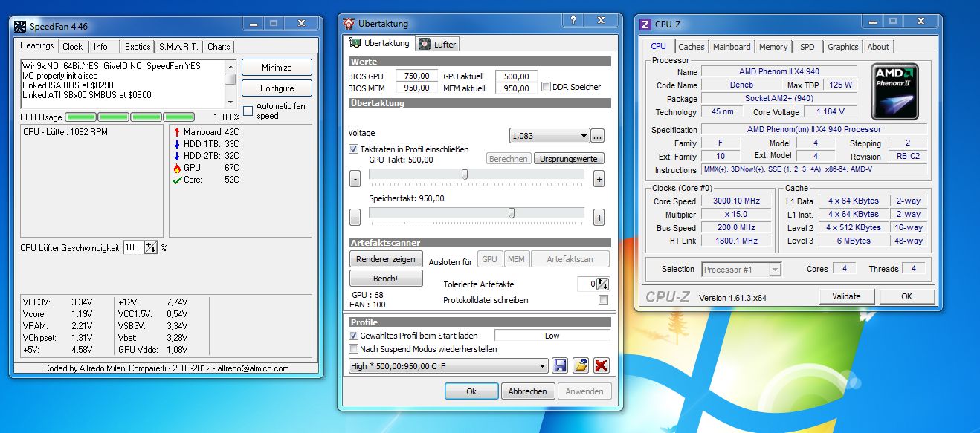
Task: Open SpeedFan S.M.A.R.T. tab
Action: coord(178,47)
